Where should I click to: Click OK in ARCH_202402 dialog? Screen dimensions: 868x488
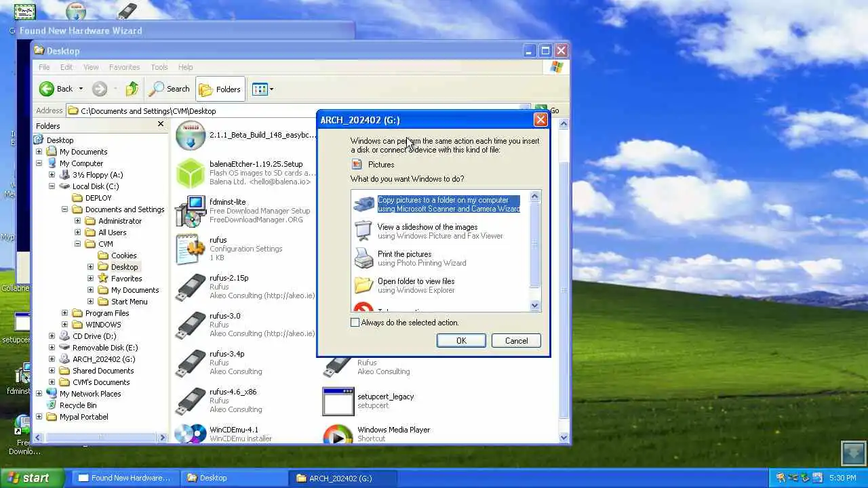(461, 341)
